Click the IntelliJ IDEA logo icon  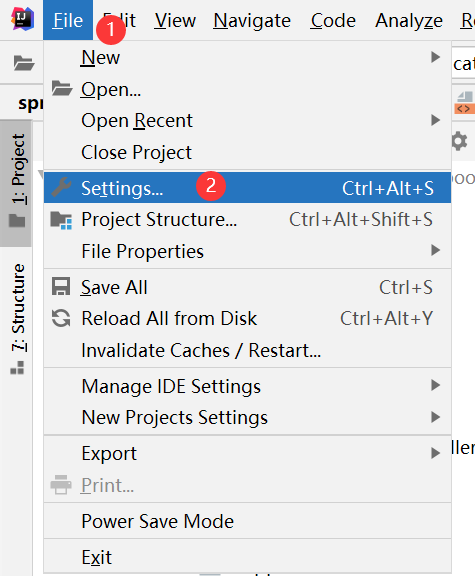pyautogui.click(x=23, y=19)
